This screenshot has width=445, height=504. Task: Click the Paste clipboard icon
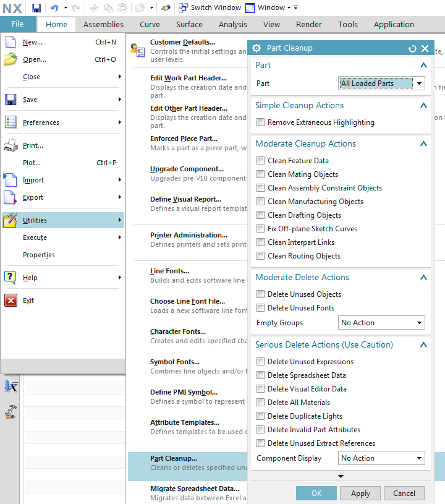tap(123, 7)
